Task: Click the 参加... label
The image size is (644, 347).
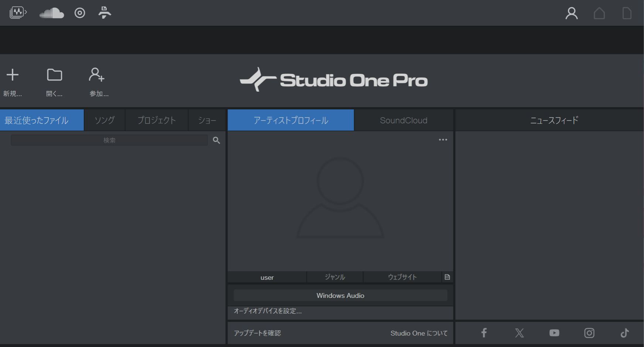Action: pyautogui.click(x=99, y=94)
